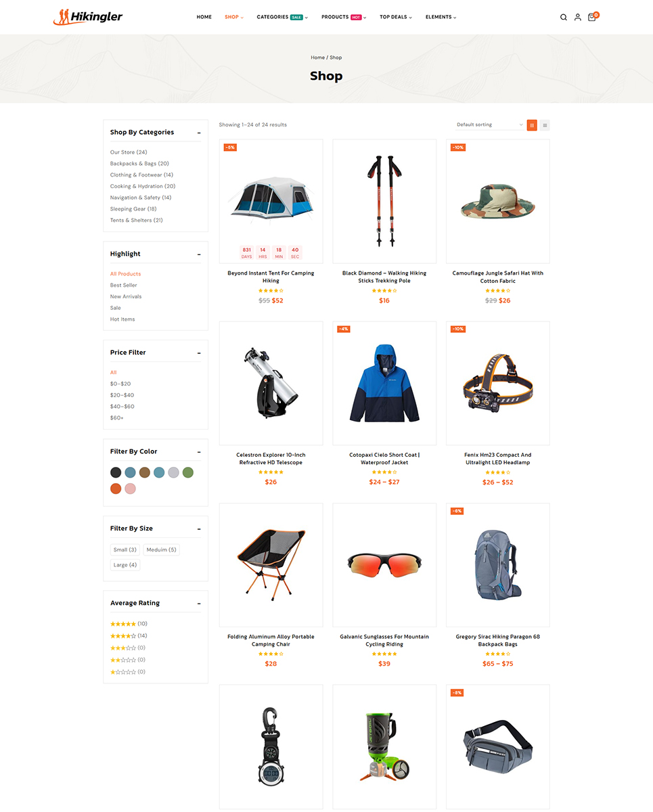
Task: Open the Galvanic Sunglasses product image
Action: [384, 565]
